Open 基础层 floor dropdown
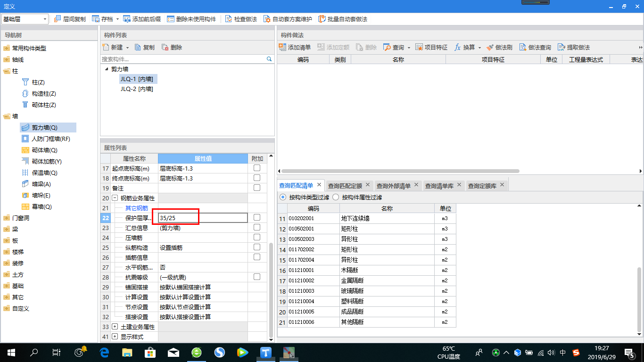 [x=45, y=19]
